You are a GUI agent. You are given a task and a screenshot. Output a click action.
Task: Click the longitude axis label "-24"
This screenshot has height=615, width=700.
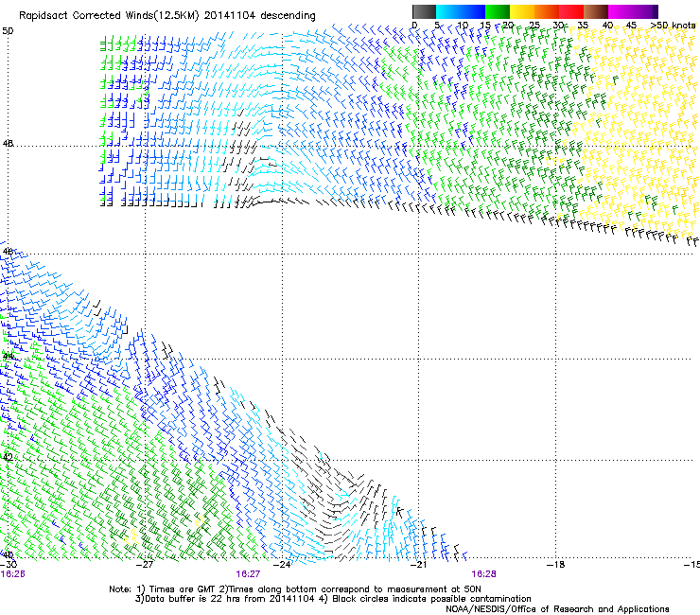click(282, 565)
